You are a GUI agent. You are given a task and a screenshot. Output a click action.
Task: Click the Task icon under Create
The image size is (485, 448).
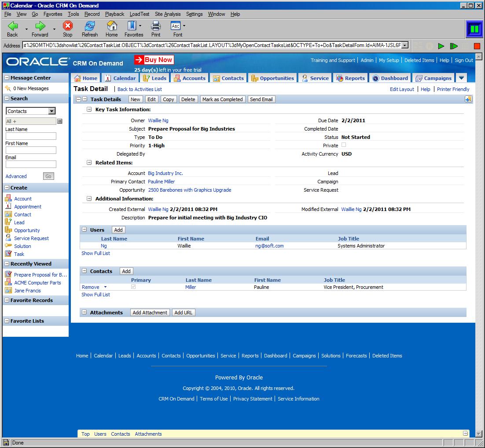tap(8, 254)
